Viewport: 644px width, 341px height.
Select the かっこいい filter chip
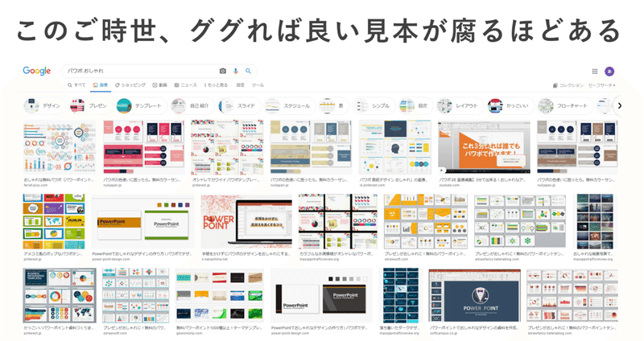click(x=510, y=106)
